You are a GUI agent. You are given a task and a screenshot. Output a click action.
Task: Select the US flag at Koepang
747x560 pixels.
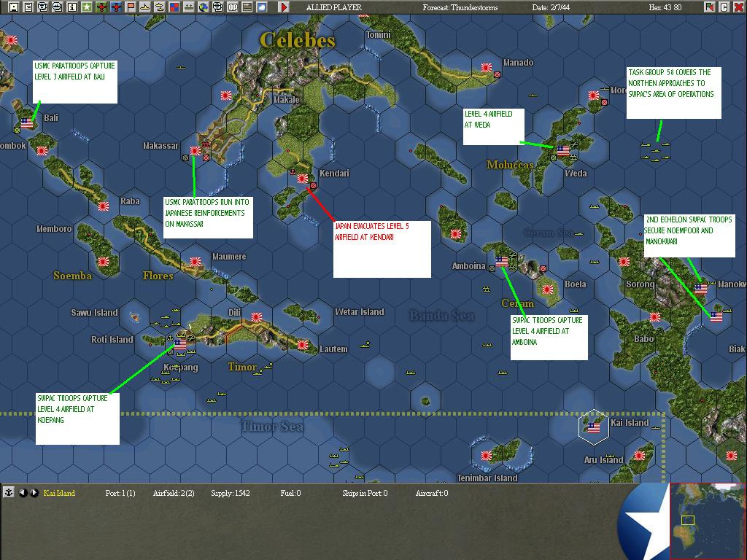click(180, 344)
